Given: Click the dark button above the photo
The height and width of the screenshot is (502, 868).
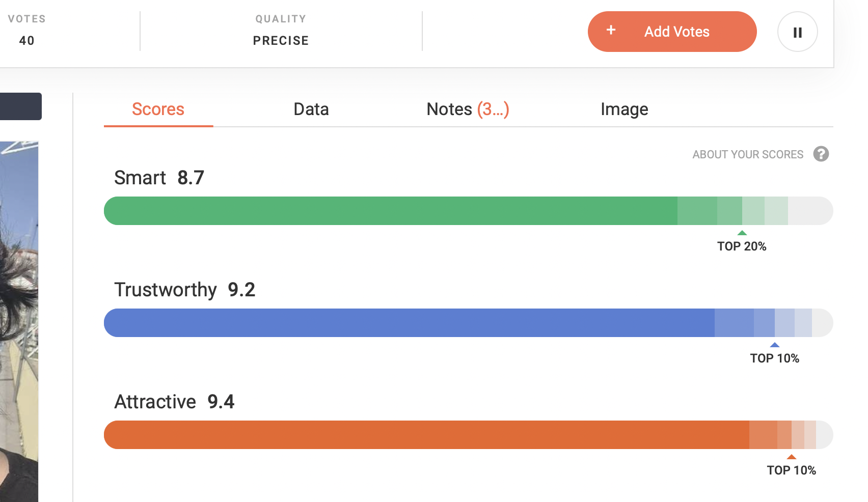Looking at the screenshot, I should [20, 106].
